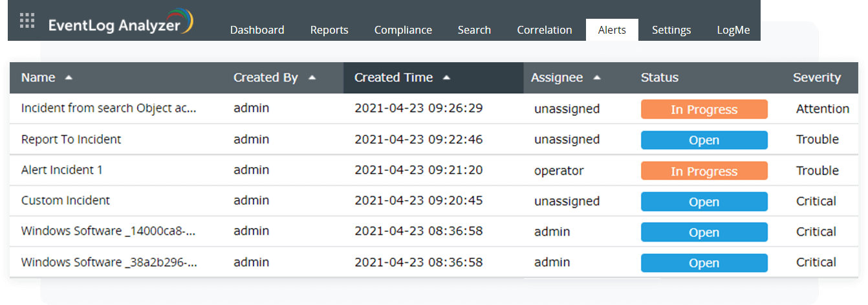Screen dimensions: 868x305
Task: Select the Correlation tab
Action: tap(544, 30)
